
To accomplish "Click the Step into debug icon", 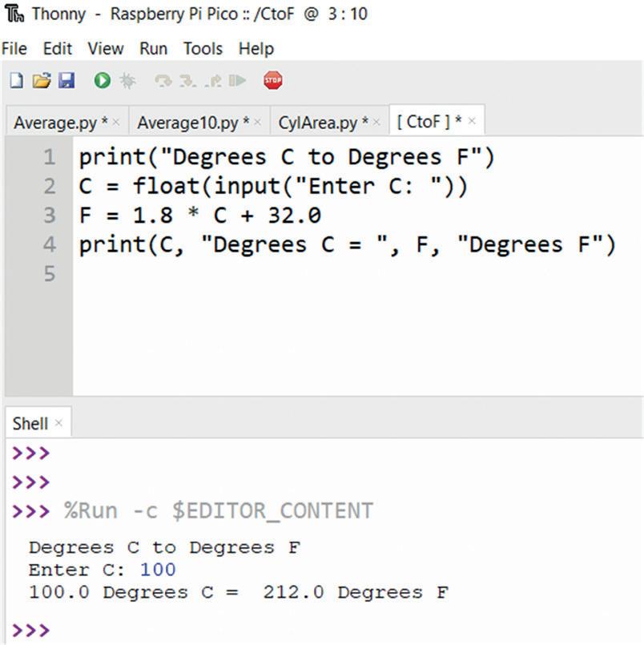I will pyautogui.click(x=187, y=81).
